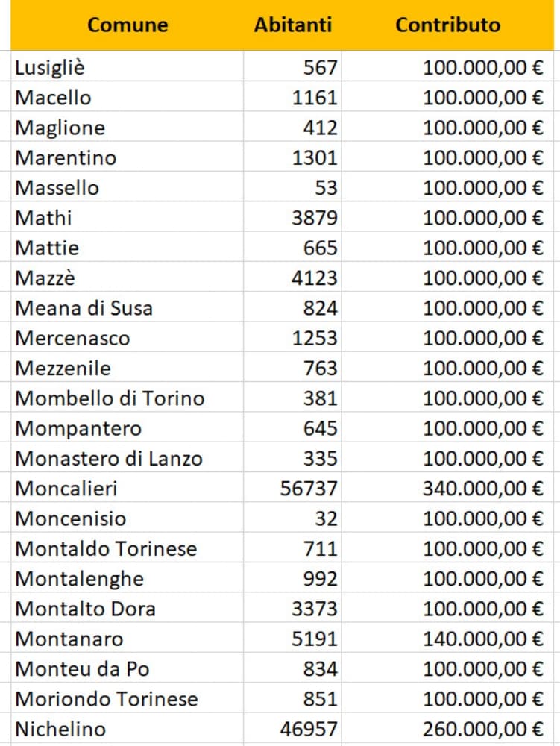Select the 260.000,00 € contribution cell
Screen dimensions: 560x746
[482, 729]
